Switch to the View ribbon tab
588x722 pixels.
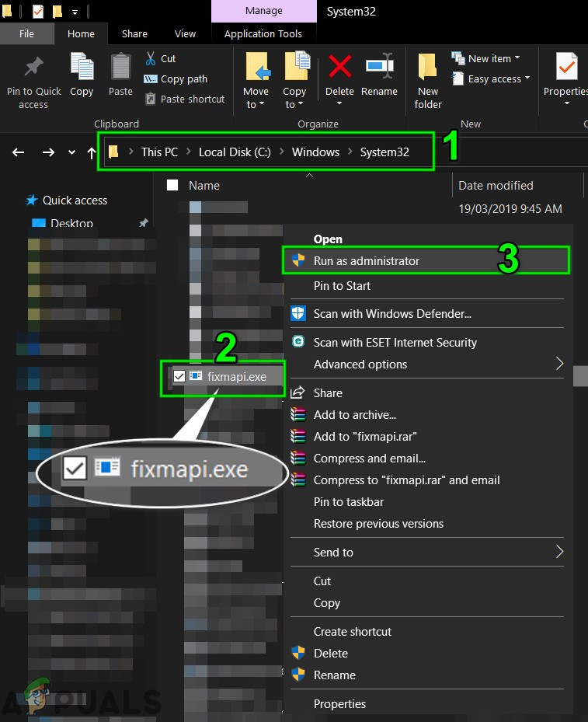pos(185,33)
